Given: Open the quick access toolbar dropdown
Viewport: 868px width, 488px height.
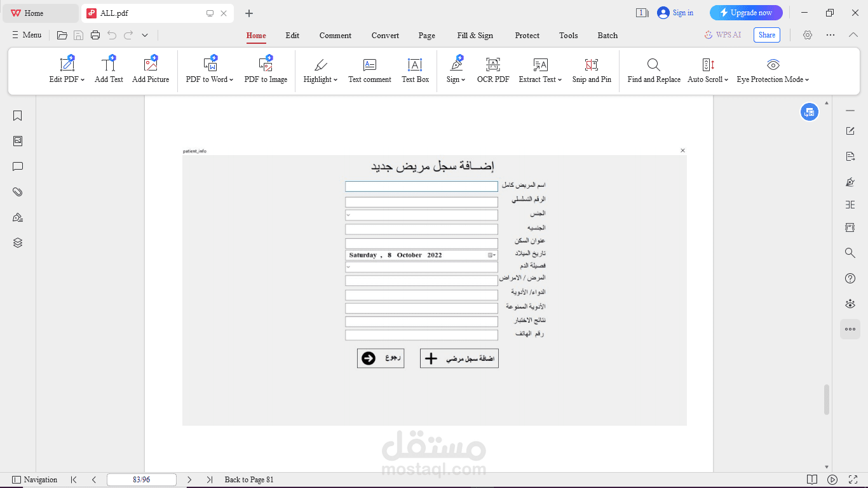Looking at the screenshot, I should [x=145, y=36].
